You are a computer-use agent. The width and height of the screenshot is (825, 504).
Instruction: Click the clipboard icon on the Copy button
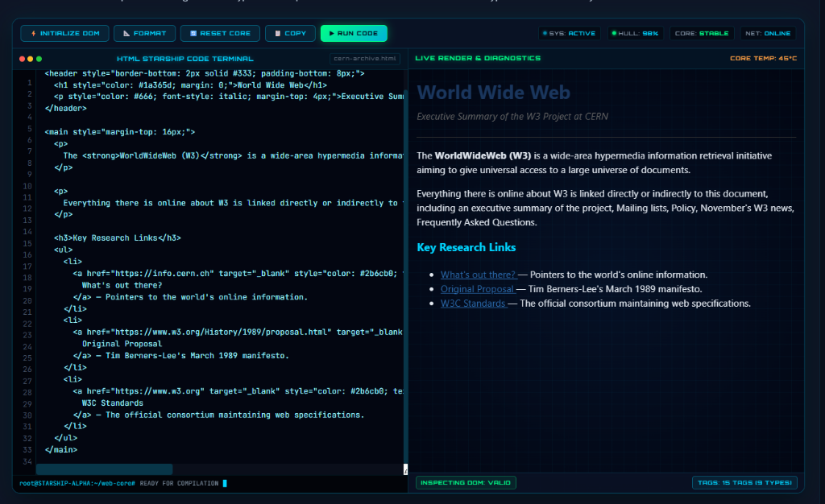pos(278,33)
